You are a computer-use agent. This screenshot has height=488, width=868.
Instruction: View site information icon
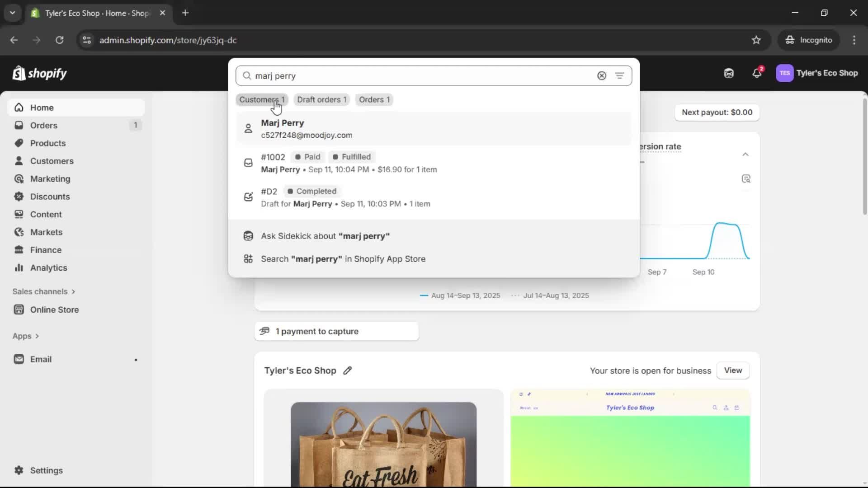coord(87,40)
